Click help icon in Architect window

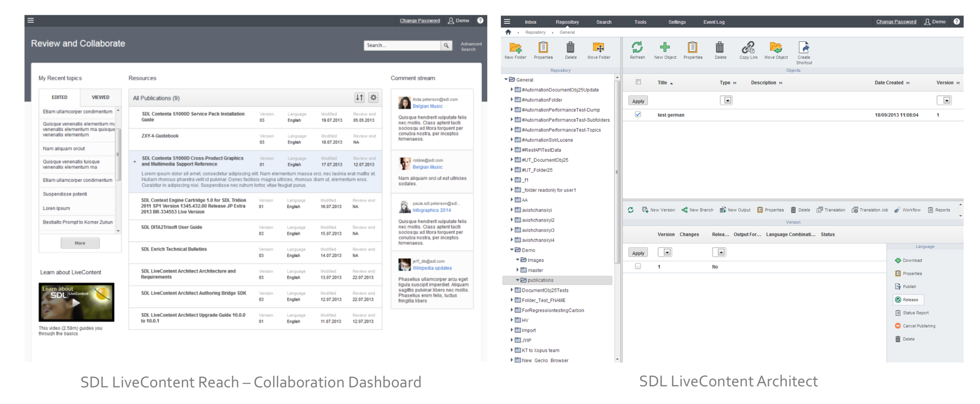click(x=956, y=22)
